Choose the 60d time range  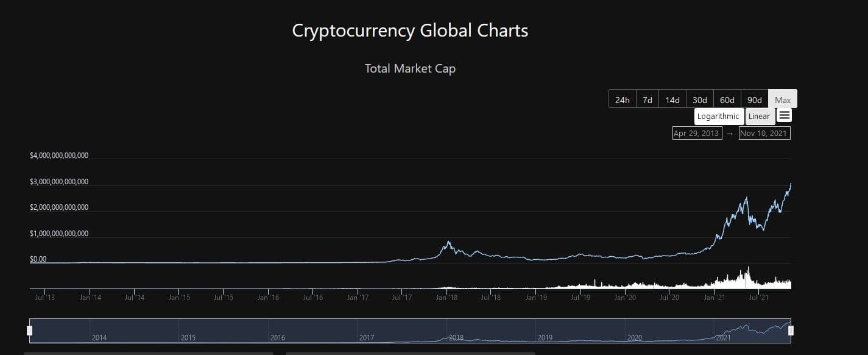[x=727, y=99]
